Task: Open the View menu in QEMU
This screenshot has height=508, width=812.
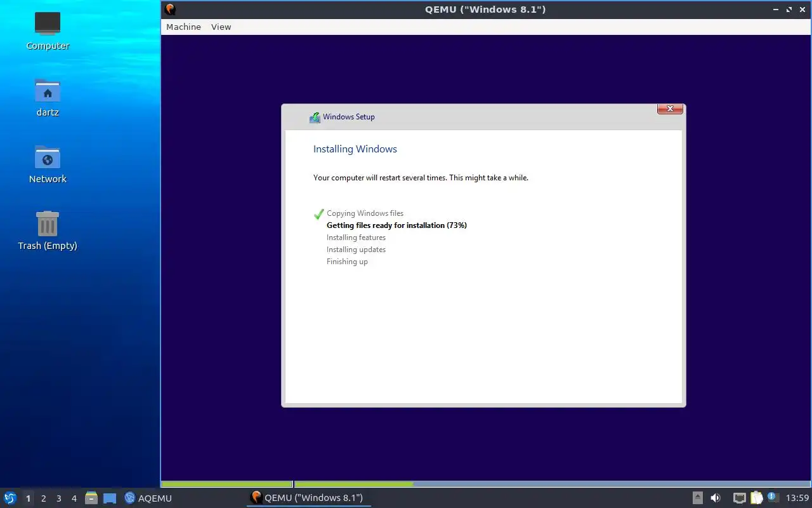Action: tap(221, 27)
